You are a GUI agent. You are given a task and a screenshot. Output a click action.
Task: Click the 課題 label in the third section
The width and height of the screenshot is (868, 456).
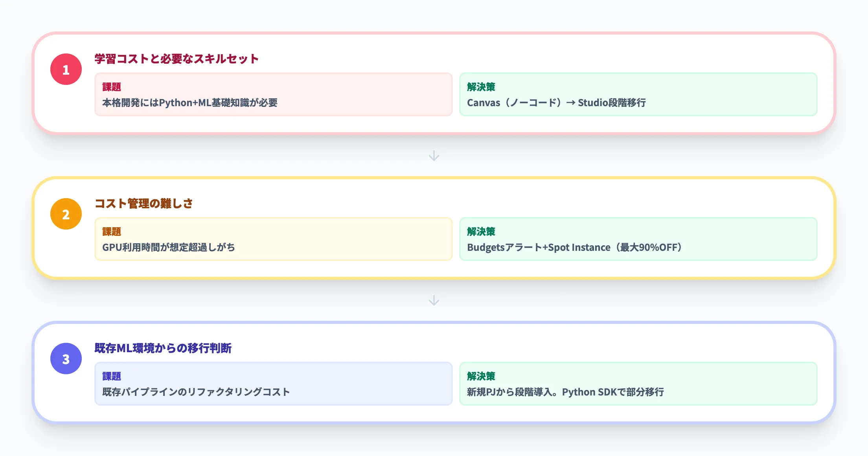111,377
